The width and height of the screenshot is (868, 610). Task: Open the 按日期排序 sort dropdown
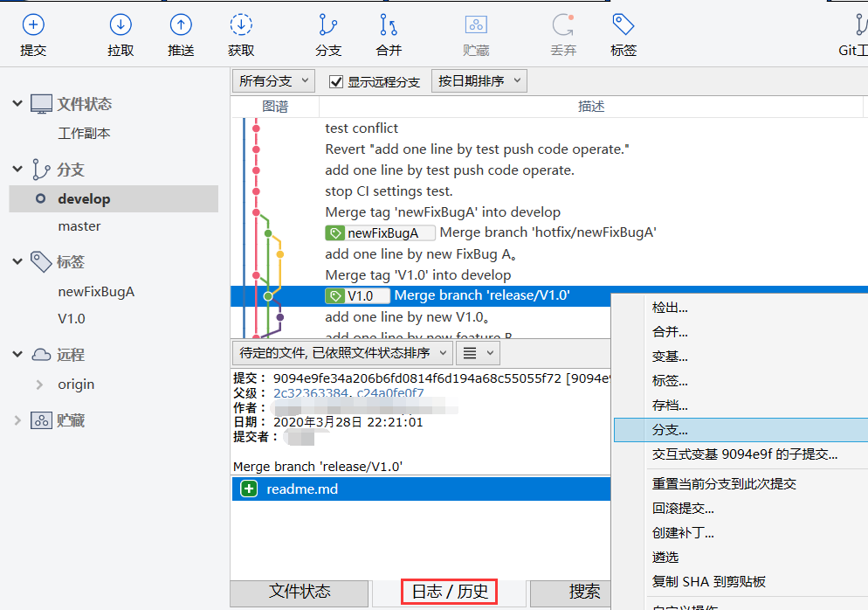pyautogui.click(x=479, y=81)
